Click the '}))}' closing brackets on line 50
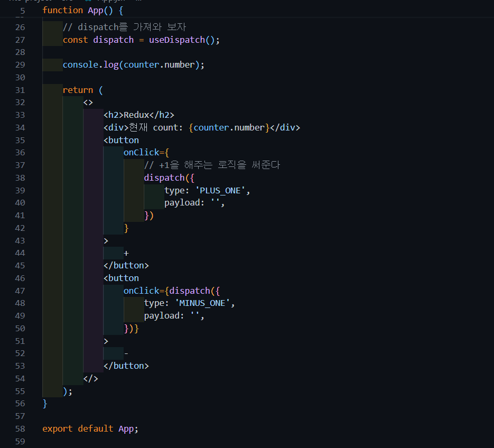Screen dimensions: 494x448 (x=132, y=329)
